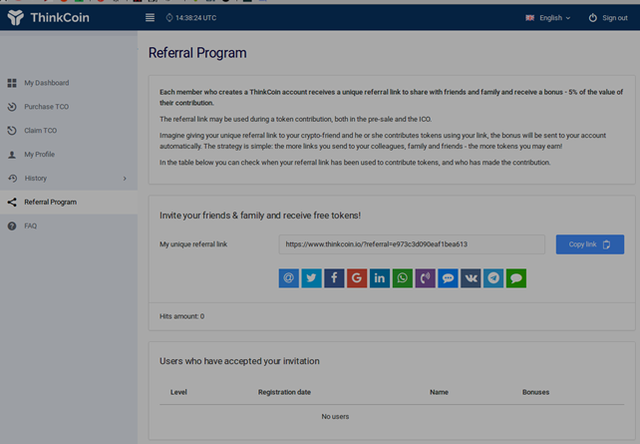Open My Dashboard grid icon
This screenshot has height=444, width=640.
tap(12, 83)
